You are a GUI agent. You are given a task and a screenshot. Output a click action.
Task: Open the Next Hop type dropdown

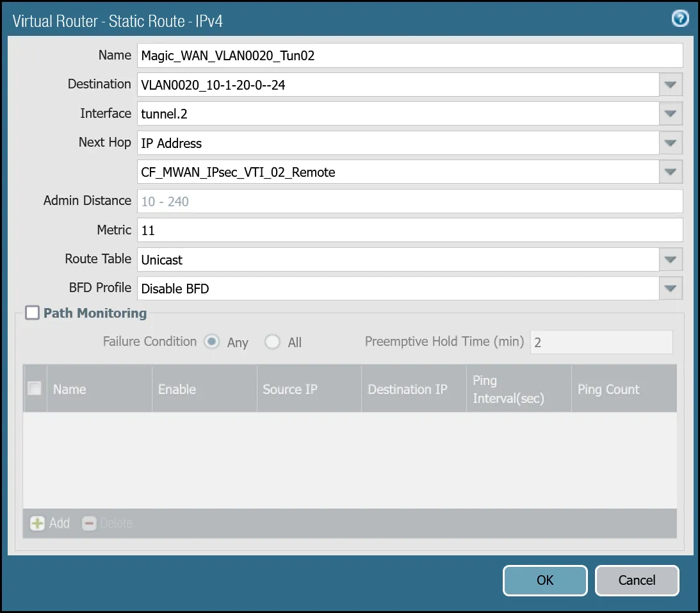671,143
